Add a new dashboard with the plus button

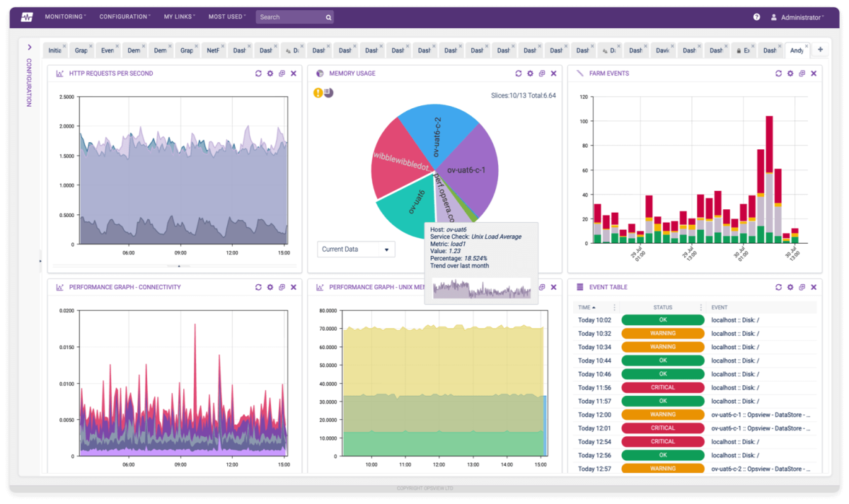tap(819, 49)
